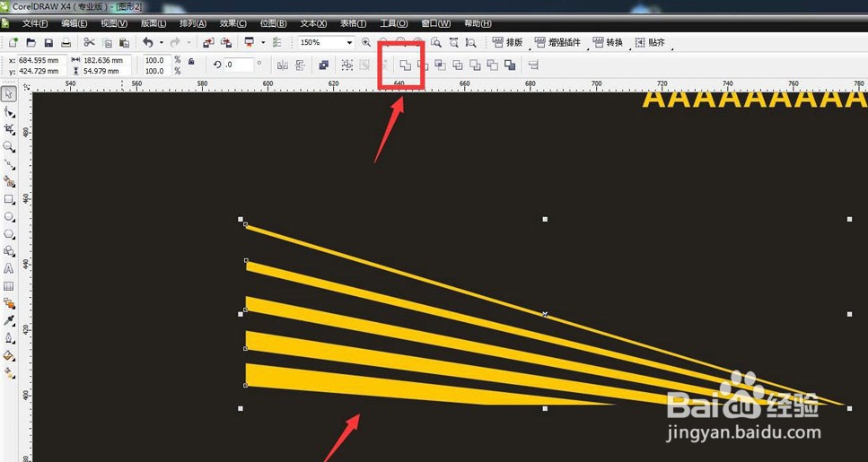The image size is (868, 462).
Task: Select the Table tool
Action: tap(9, 286)
